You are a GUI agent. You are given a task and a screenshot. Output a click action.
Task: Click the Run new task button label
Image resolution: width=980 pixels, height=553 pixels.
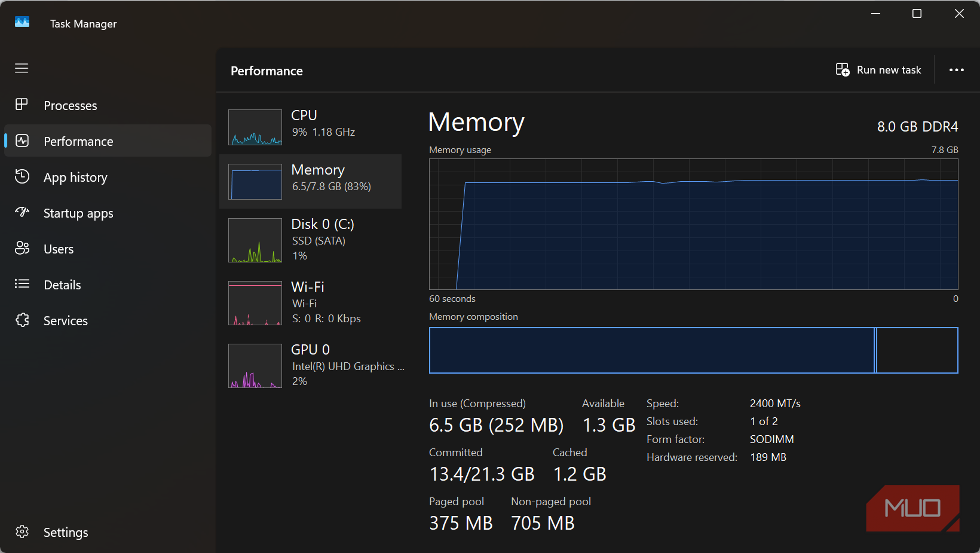pyautogui.click(x=889, y=70)
